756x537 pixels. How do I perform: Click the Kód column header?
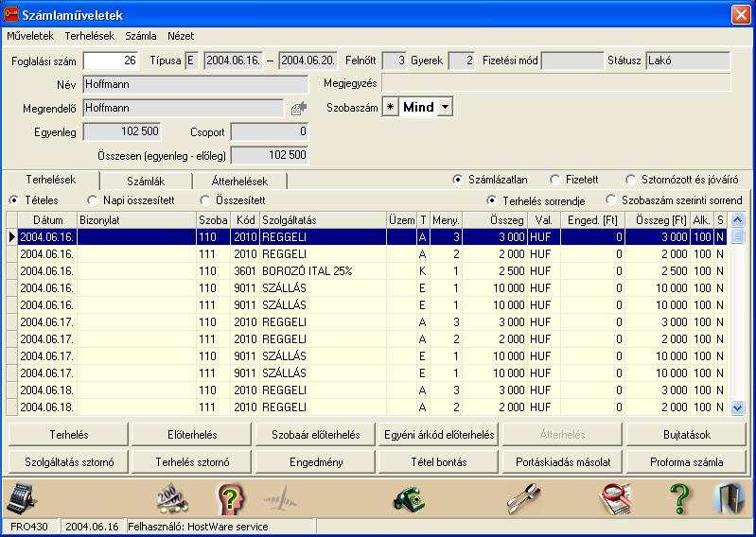245,220
